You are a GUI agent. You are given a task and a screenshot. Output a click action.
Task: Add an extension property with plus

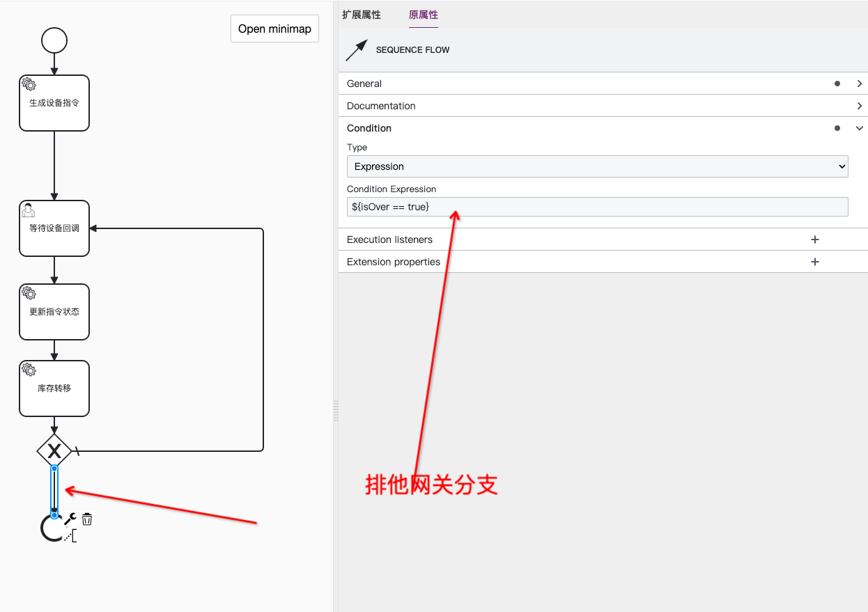click(814, 262)
